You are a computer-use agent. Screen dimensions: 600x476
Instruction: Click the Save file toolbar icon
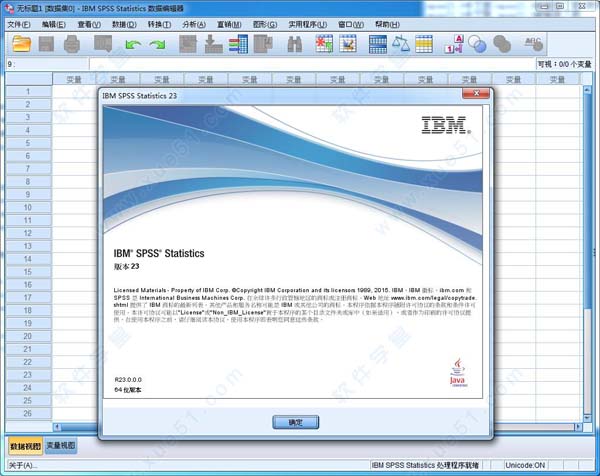(46, 44)
